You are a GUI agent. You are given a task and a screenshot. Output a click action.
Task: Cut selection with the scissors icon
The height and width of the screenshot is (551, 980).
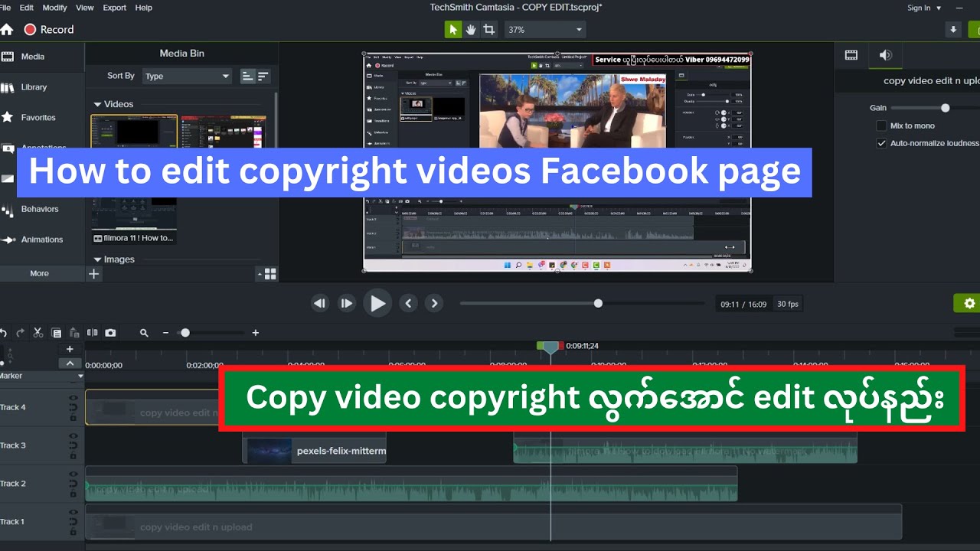point(38,333)
